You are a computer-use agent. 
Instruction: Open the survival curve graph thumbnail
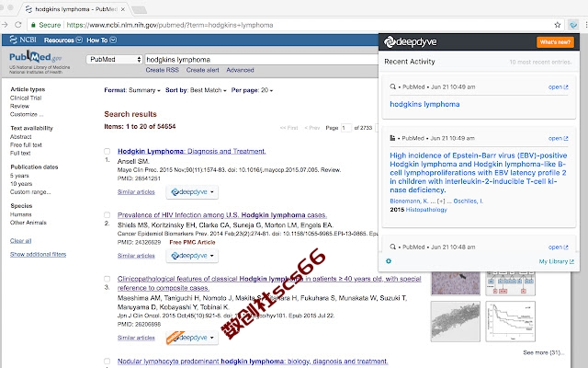coord(511,321)
